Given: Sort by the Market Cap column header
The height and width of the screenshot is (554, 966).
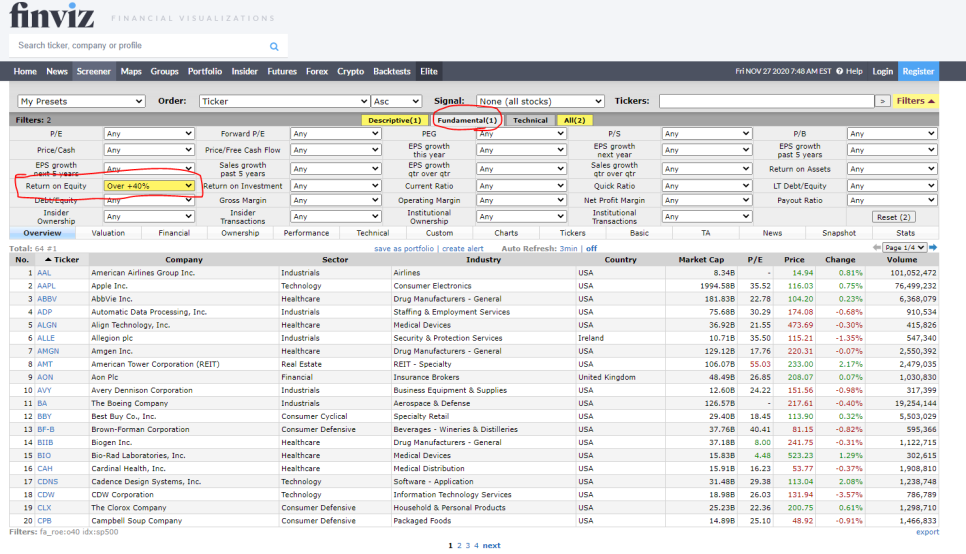Looking at the screenshot, I should tap(701, 259).
